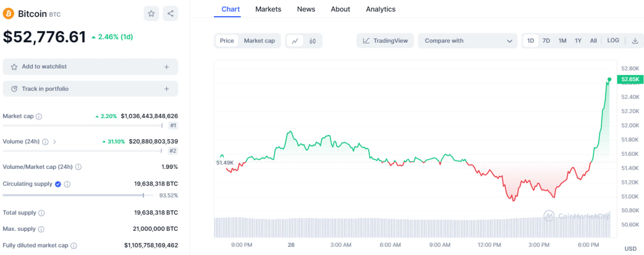Enable LOG scale on chart
This screenshot has width=644, height=255.
[613, 41]
